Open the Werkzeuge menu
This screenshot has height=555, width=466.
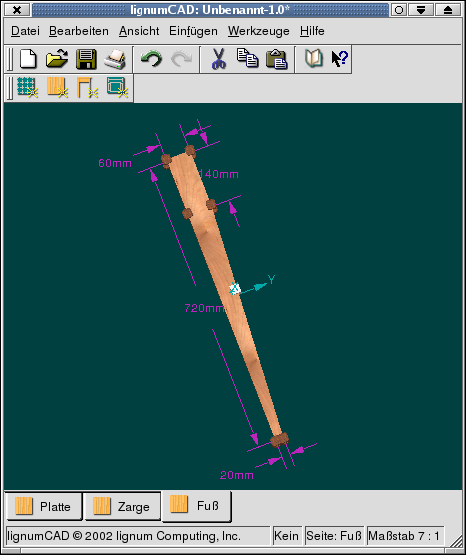[259, 31]
